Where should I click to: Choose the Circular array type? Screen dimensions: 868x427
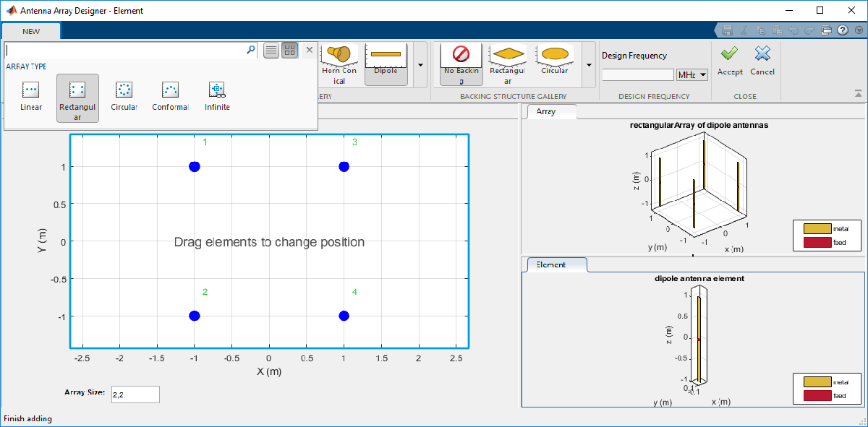pos(124,98)
